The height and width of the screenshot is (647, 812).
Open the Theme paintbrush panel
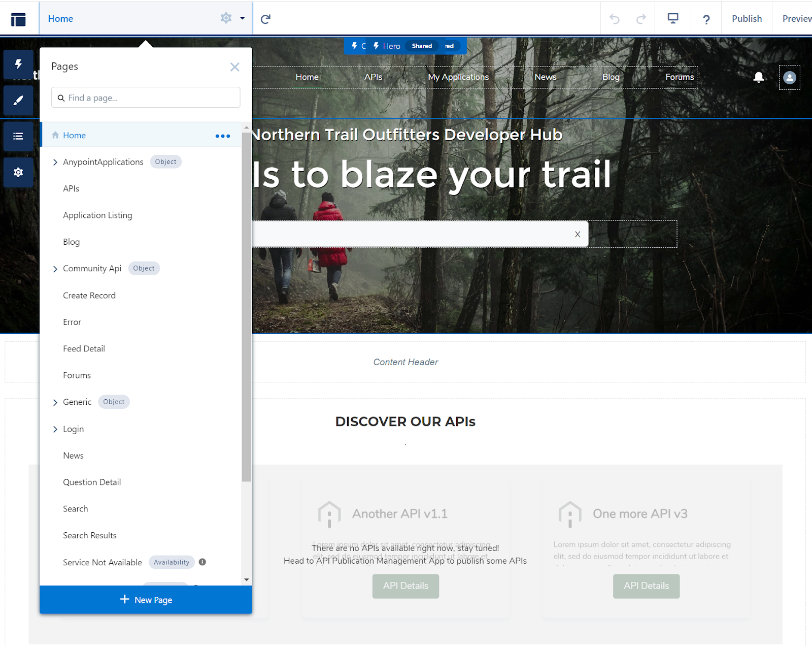(18, 101)
